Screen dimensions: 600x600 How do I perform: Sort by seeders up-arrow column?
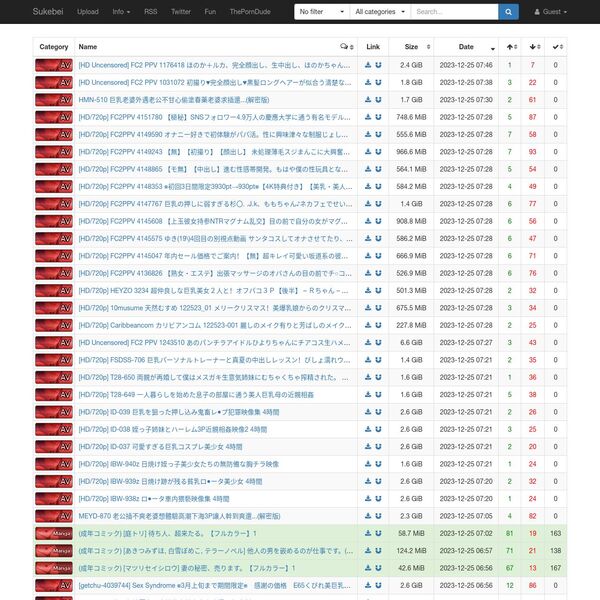[x=512, y=47]
